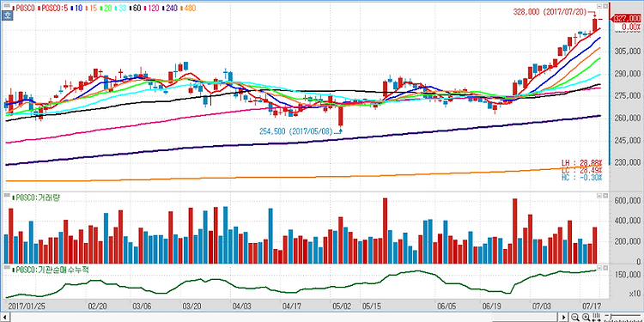Viewport: 644px width, 322px height.
Task: Click the 0.00% change value
Action: (x=631, y=27)
